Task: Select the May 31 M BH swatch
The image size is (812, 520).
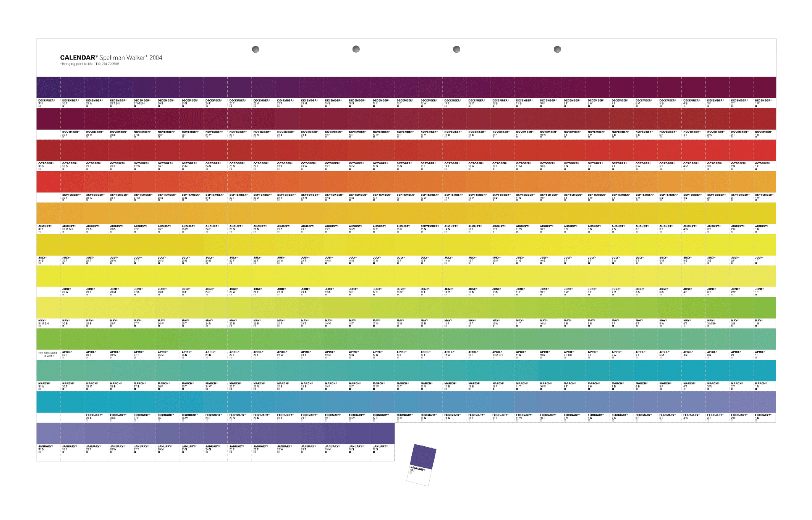Action: (48, 308)
